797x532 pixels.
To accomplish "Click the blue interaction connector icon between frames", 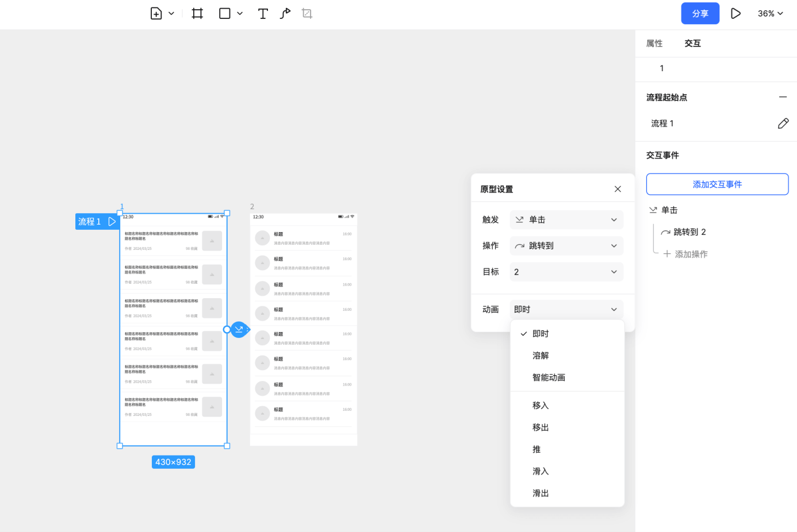I will pyautogui.click(x=239, y=330).
